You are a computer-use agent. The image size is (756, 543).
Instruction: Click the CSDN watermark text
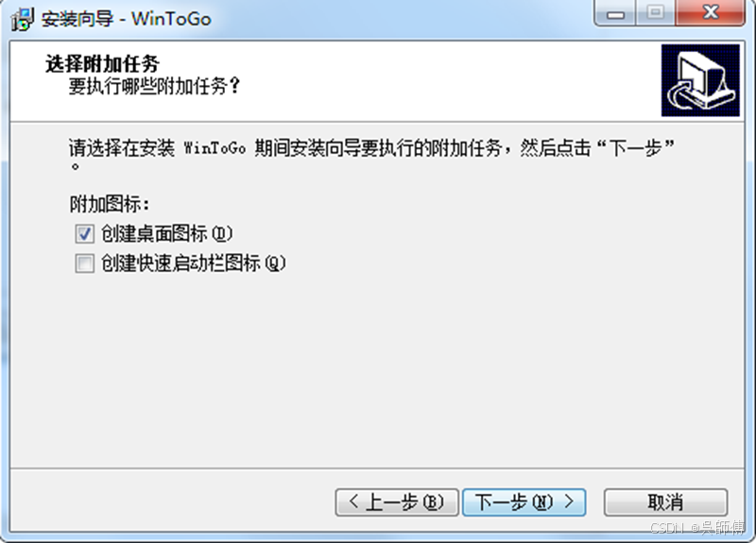coord(696,528)
